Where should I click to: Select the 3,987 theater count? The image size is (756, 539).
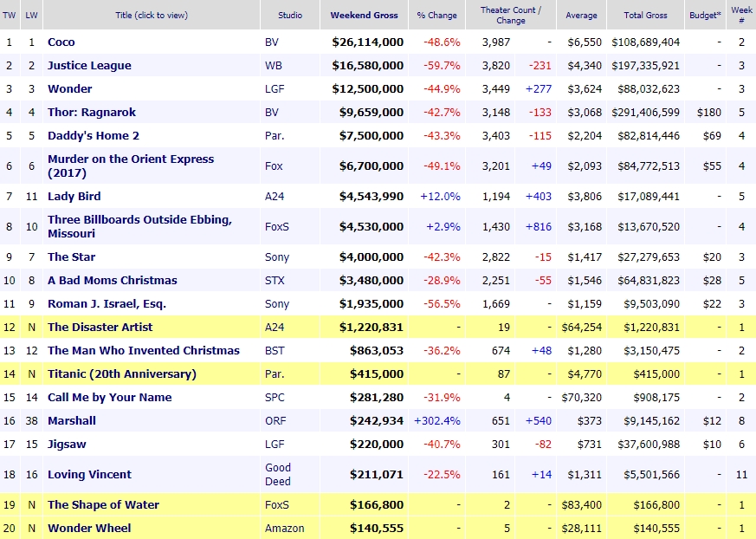tap(496, 42)
